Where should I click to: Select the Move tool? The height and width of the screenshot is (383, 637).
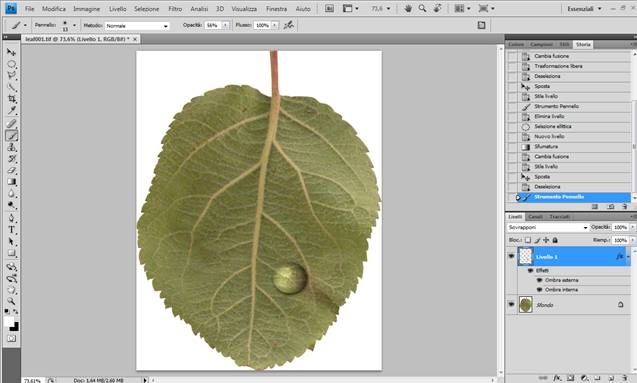click(11, 52)
